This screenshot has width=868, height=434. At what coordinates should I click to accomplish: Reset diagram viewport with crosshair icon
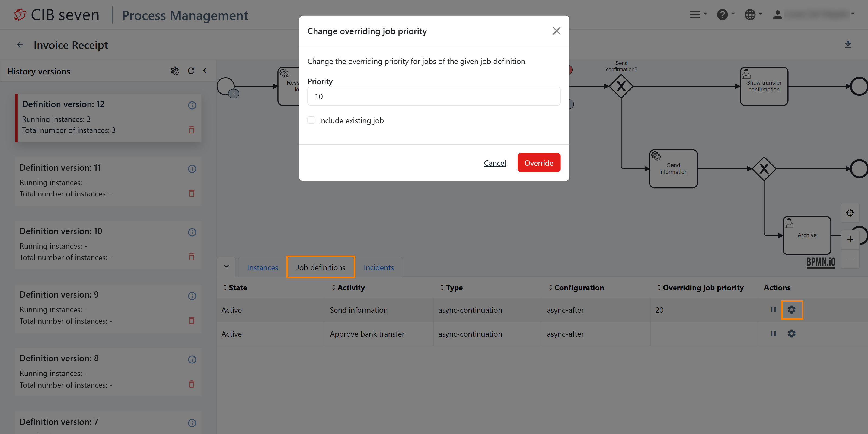coord(850,213)
